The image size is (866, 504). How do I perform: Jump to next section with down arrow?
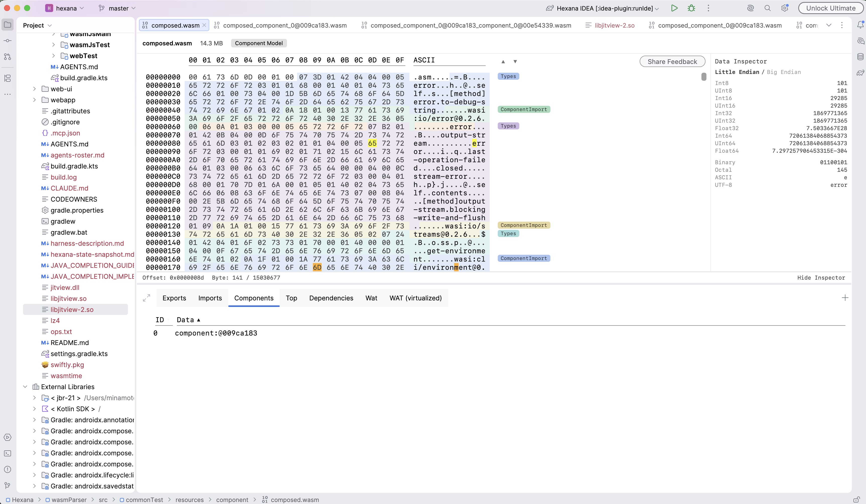coord(515,62)
